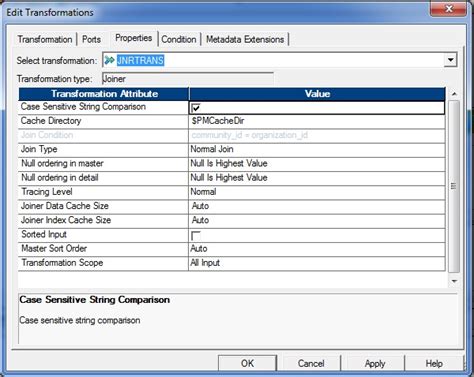Open Help for this dialog
Screen dimensions: 474x377
tap(434, 363)
